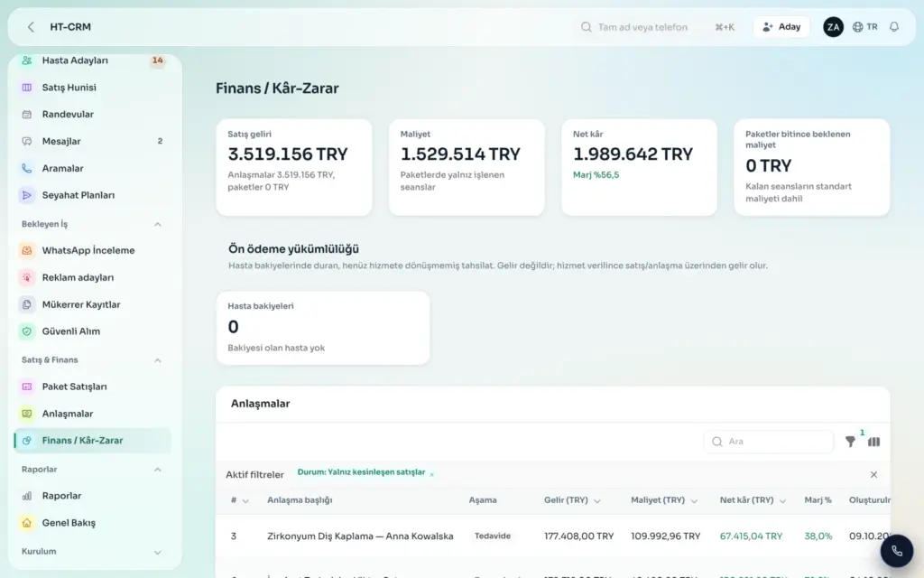Click the Genel Bakış home icon
Image resolution: width=924 pixels, height=578 pixels.
pyautogui.click(x=26, y=523)
